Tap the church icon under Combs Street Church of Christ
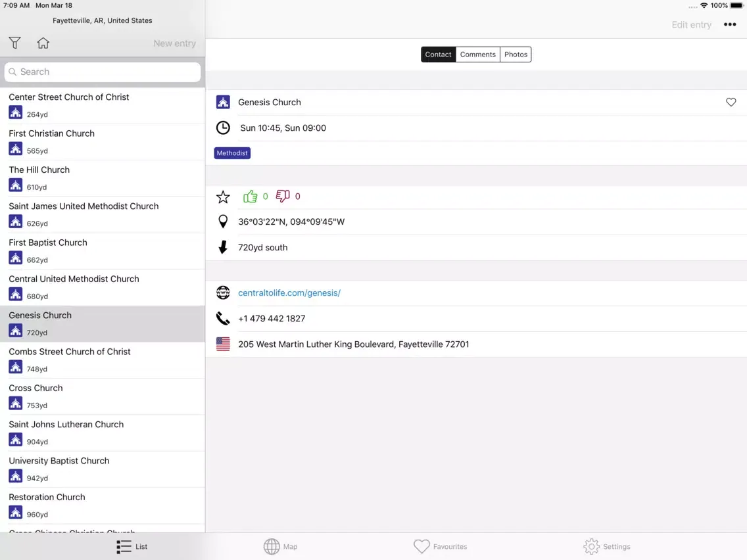 (15, 367)
